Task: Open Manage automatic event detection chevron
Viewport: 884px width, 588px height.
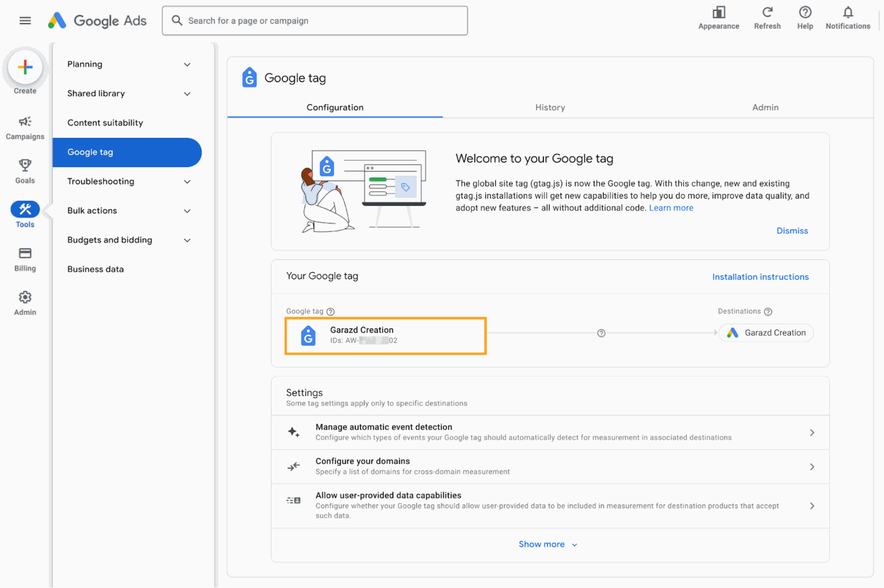Action: pyautogui.click(x=812, y=432)
